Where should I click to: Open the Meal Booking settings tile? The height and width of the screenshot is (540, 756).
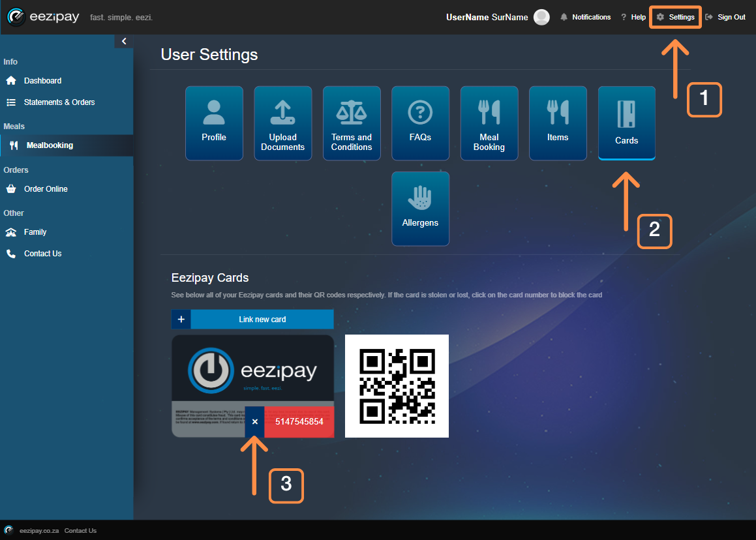click(489, 123)
